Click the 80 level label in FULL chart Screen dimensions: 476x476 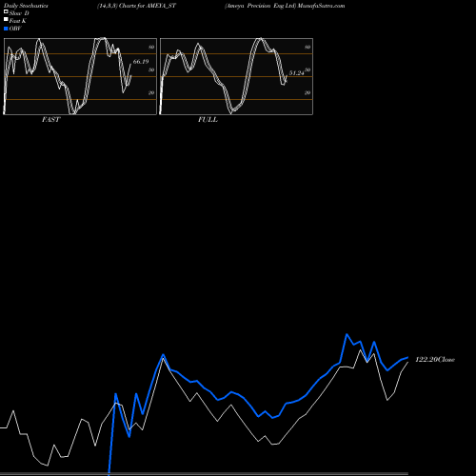click(307, 47)
